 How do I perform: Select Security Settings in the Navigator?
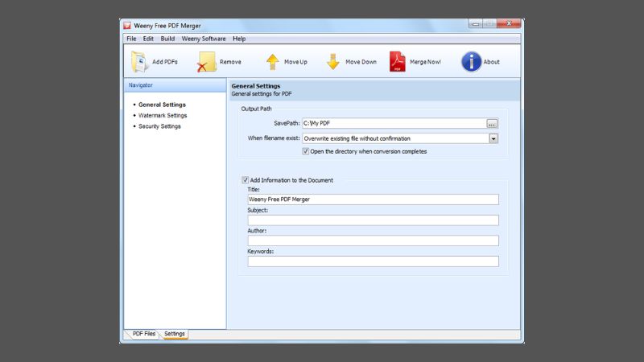click(159, 126)
